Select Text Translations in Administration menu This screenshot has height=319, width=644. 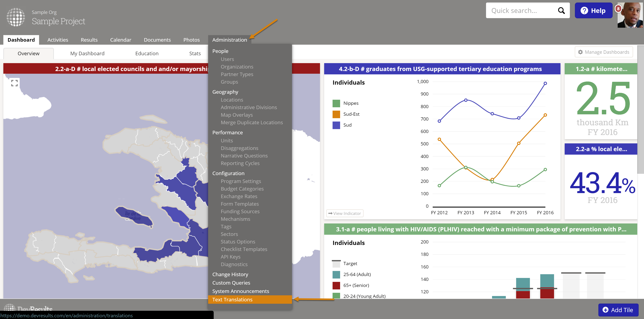pos(232,300)
